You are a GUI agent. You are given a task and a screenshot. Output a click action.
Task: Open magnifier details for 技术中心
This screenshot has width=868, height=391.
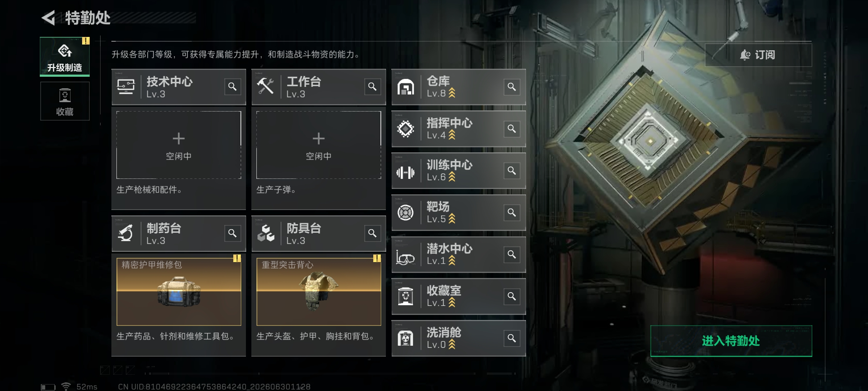233,87
